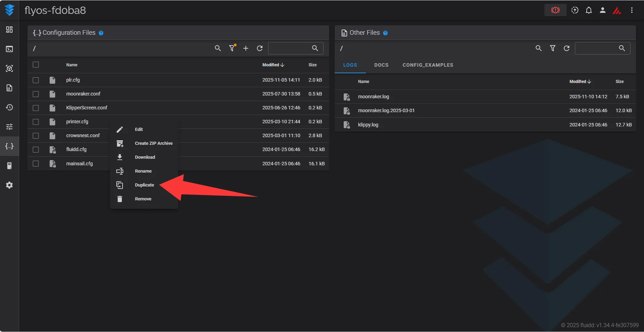Refresh the Configuration Files list
This screenshot has height=332, width=644.
[x=260, y=48]
